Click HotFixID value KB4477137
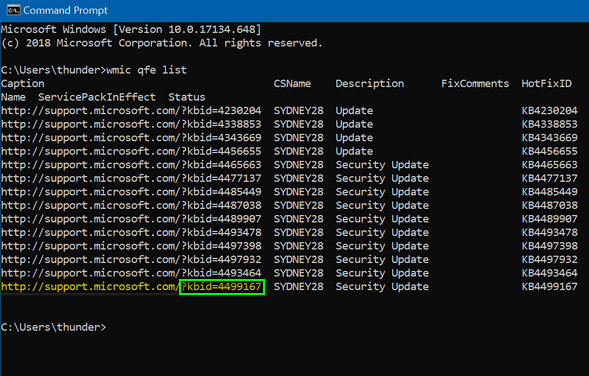589x376 pixels. (x=550, y=178)
